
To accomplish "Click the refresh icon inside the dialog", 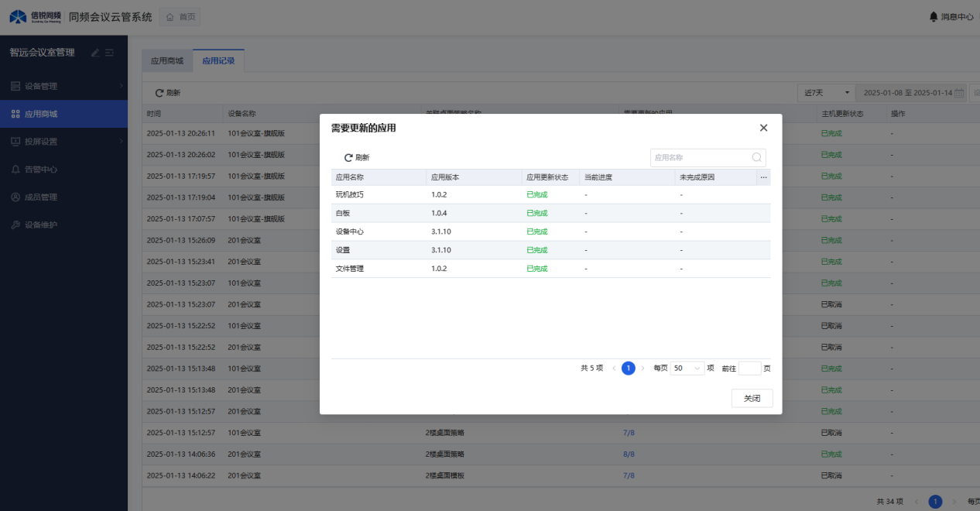I will click(348, 158).
